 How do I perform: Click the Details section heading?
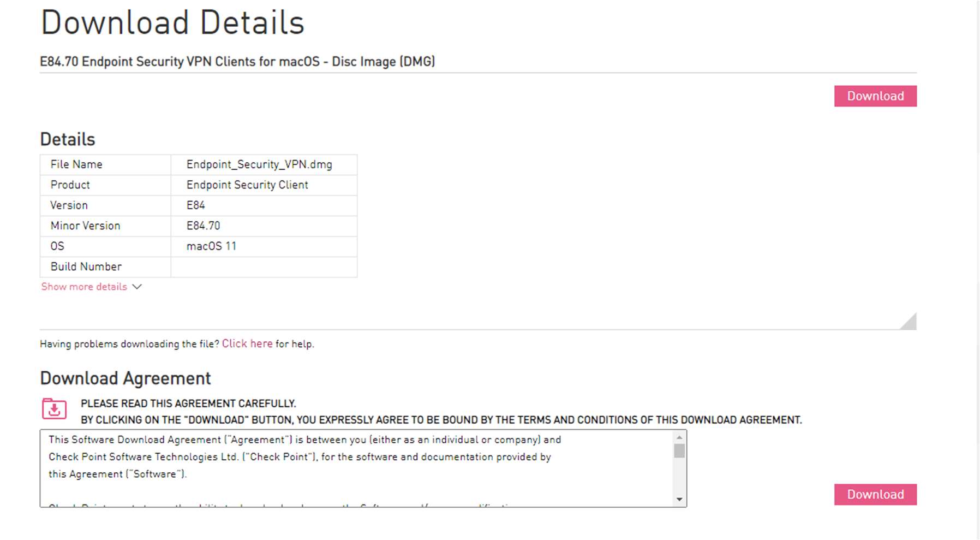pos(68,139)
